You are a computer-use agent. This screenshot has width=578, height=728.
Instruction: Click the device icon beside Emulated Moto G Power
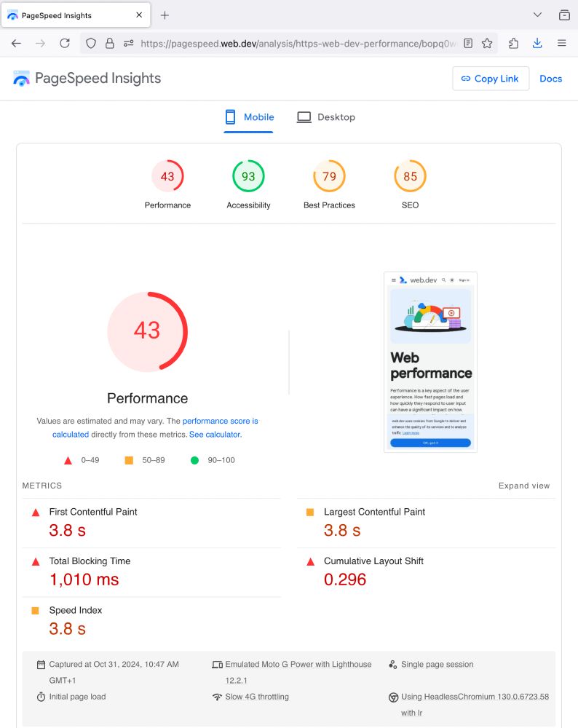217,665
